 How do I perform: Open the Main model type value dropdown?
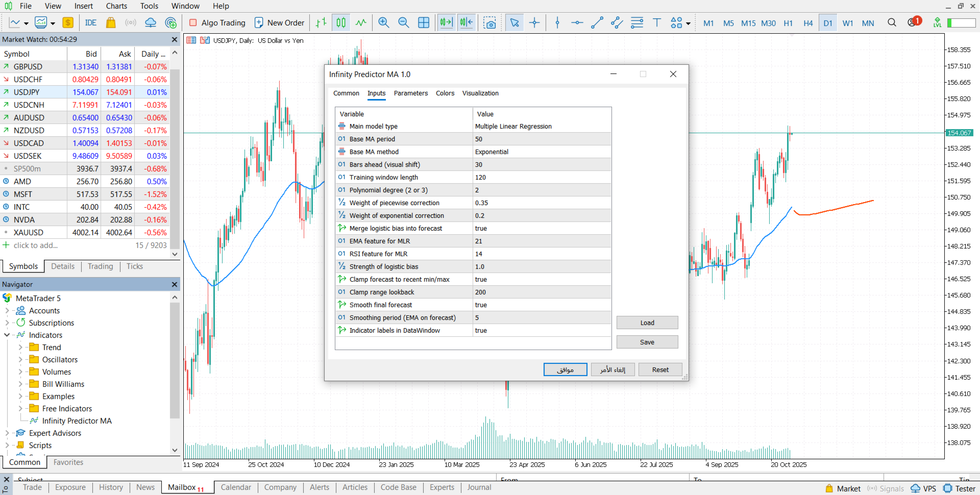tap(542, 126)
